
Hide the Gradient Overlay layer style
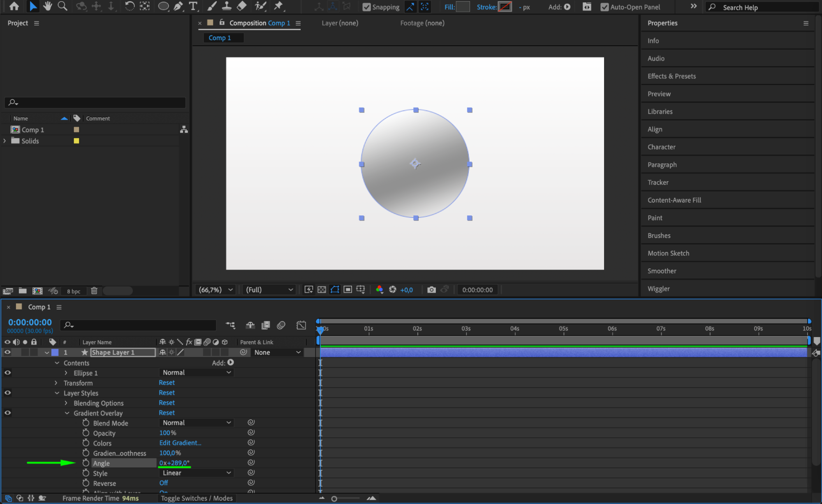pos(7,413)
